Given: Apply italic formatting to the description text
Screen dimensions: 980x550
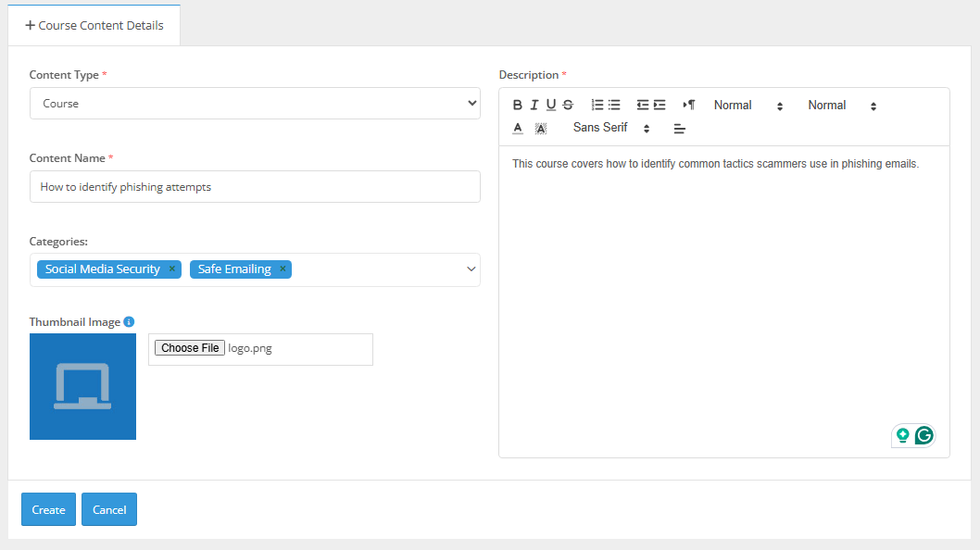Looking at the screenshot, I should pyautogui.click(x=534, y=105).
